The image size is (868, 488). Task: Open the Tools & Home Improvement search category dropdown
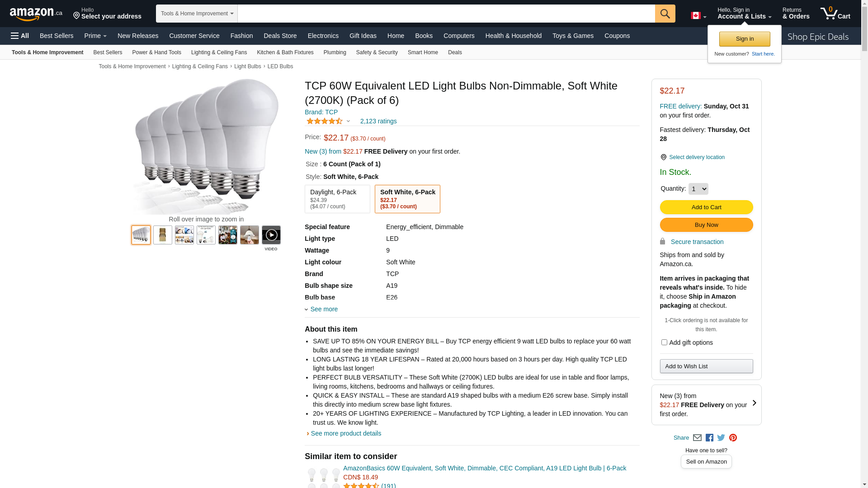197,14
